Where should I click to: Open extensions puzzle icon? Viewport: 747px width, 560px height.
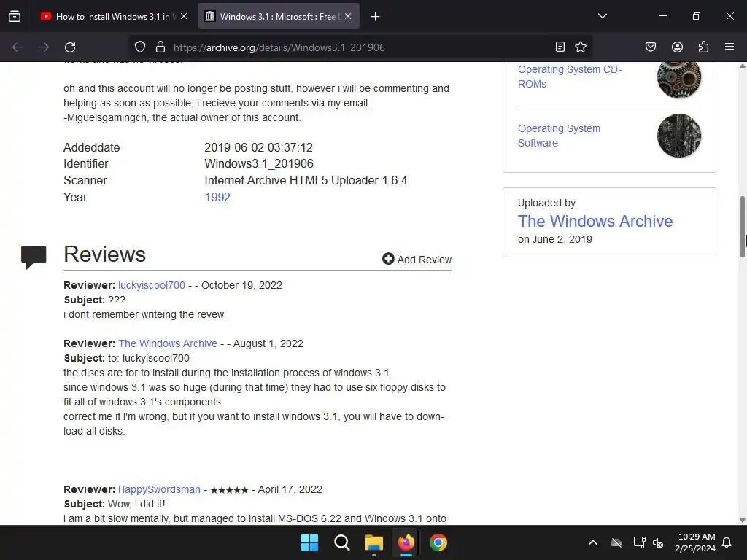[703, 47]
